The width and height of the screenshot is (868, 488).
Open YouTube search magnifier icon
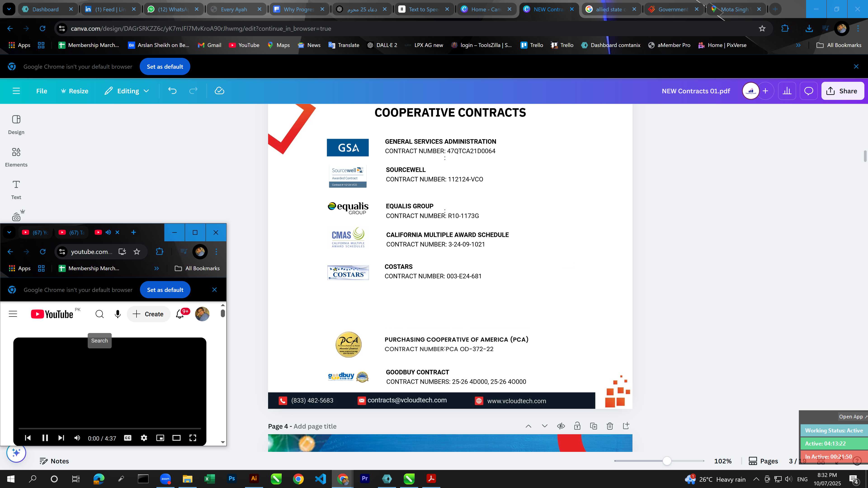pos(99,314)
